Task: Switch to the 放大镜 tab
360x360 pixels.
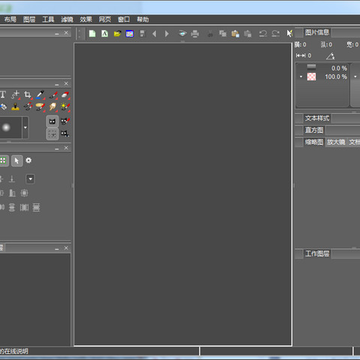Action: click(336, 142)
